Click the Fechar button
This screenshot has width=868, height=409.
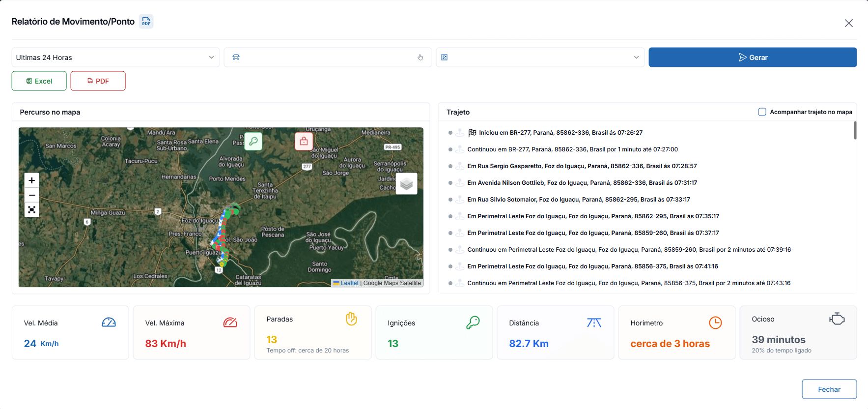(829, 389)
